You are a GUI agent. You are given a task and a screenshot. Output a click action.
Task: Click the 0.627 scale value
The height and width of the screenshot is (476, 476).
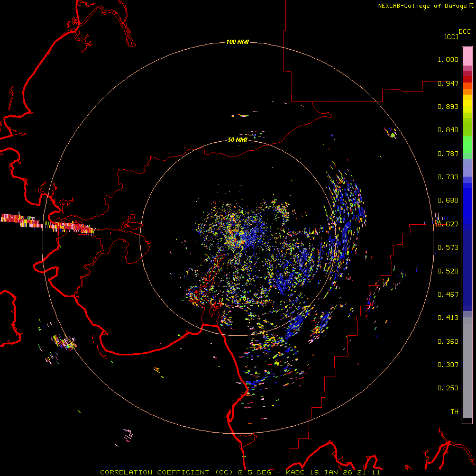[448, 224]
